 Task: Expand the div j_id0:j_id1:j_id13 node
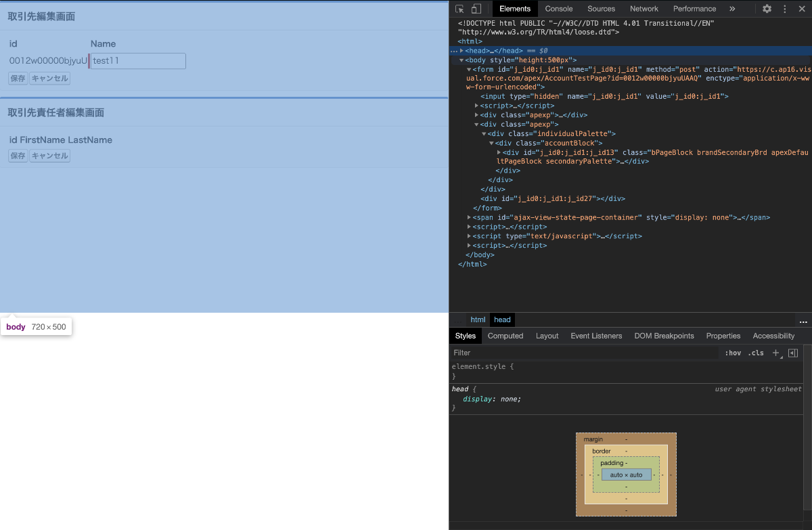click(499, 152)
